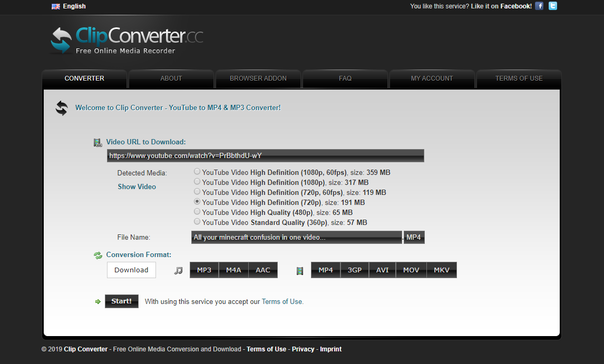Click the ClipConverter.cc logo
Image resolution: width=604 pixels, height=364 pixels.
click(x=126, y=40)
